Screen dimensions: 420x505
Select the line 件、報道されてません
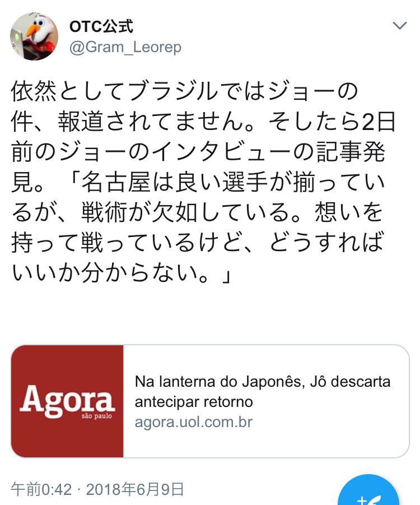pos(203,122)
